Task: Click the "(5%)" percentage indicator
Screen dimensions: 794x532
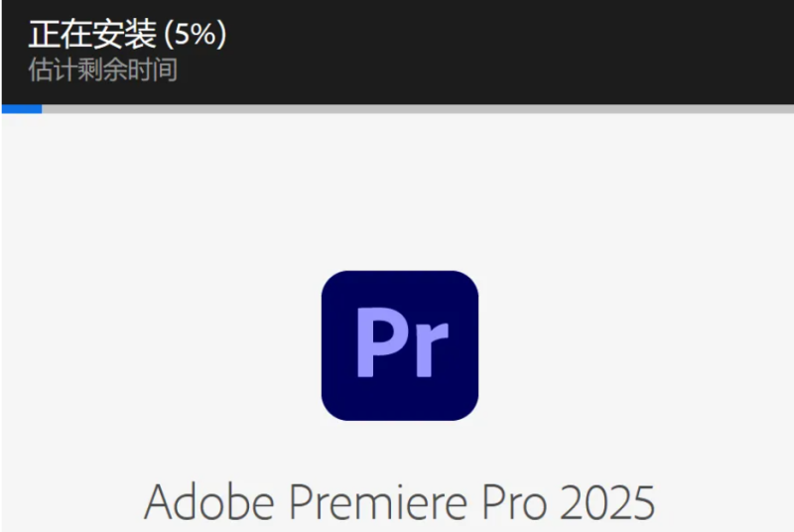Action: [x=196, y=35]
